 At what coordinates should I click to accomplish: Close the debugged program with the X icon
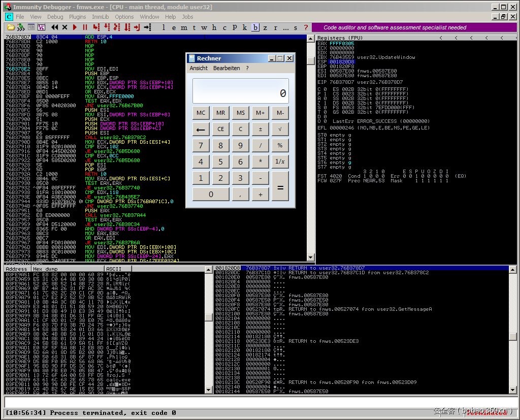click(64, 27)
